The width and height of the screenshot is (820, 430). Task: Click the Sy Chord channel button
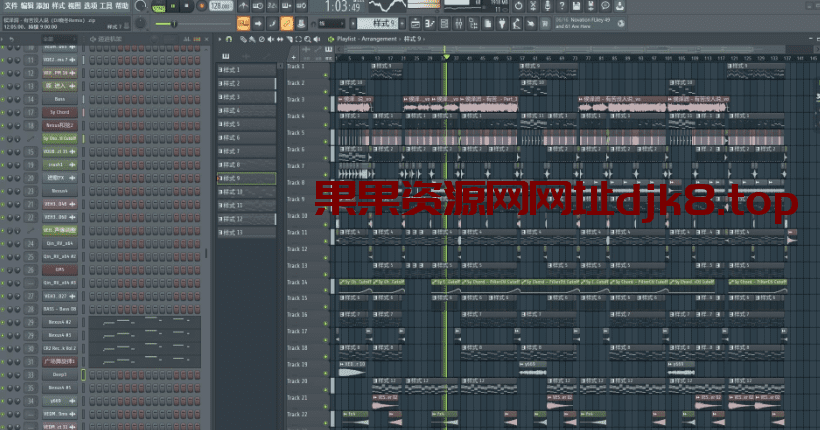point(59,112)
